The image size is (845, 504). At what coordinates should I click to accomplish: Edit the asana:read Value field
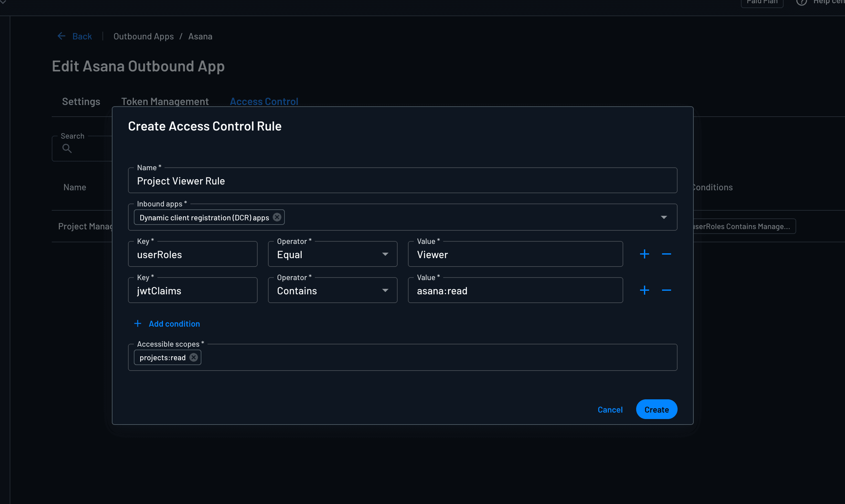coord(515,290)
